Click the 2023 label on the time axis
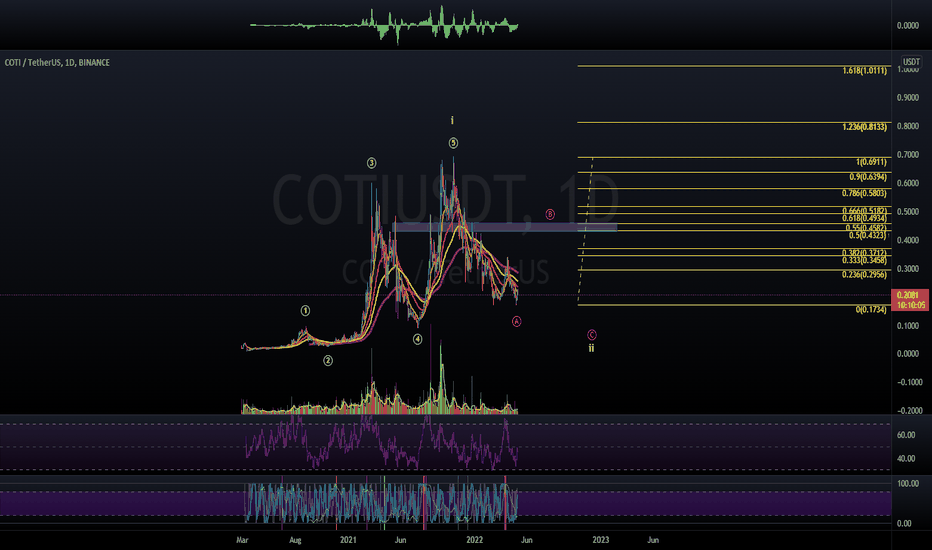The image size is (932, 550). pyautogui.click(x=601, y=540)
